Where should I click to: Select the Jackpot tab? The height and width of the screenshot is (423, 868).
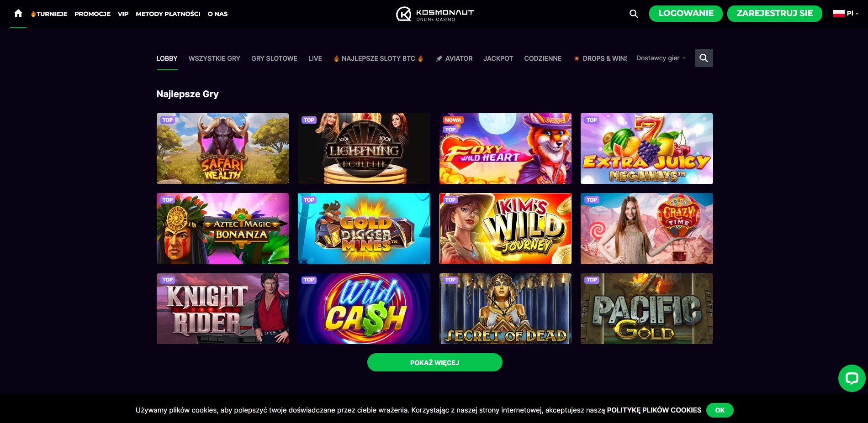[x=498, y=58]
